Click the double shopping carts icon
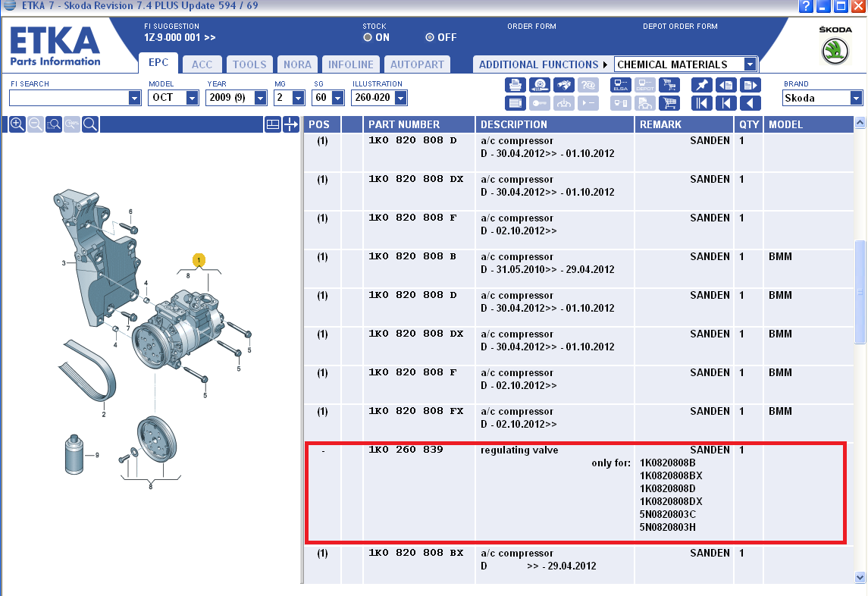Viewport: 868px width, 596px height. (669, 85)
